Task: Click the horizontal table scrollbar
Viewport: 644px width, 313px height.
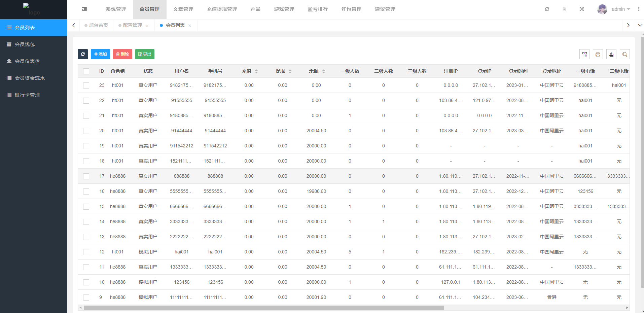Action: 263,308
